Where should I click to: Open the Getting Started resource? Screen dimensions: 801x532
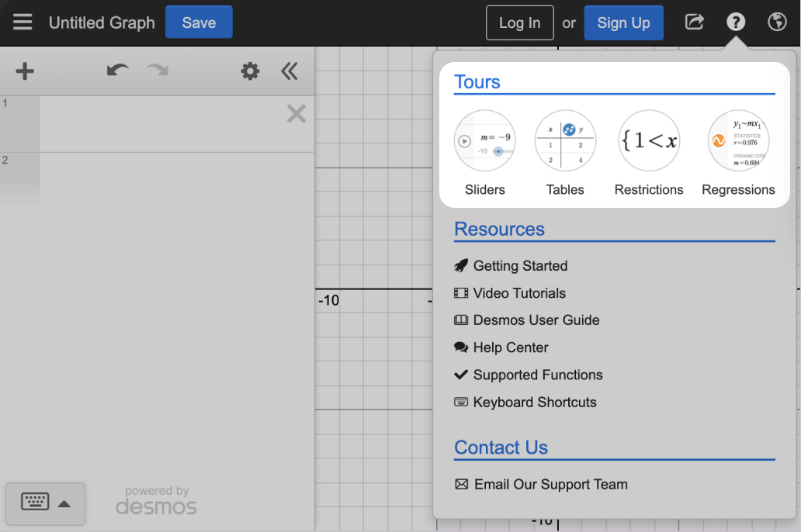pyautogui.click(x=519, y=266)
